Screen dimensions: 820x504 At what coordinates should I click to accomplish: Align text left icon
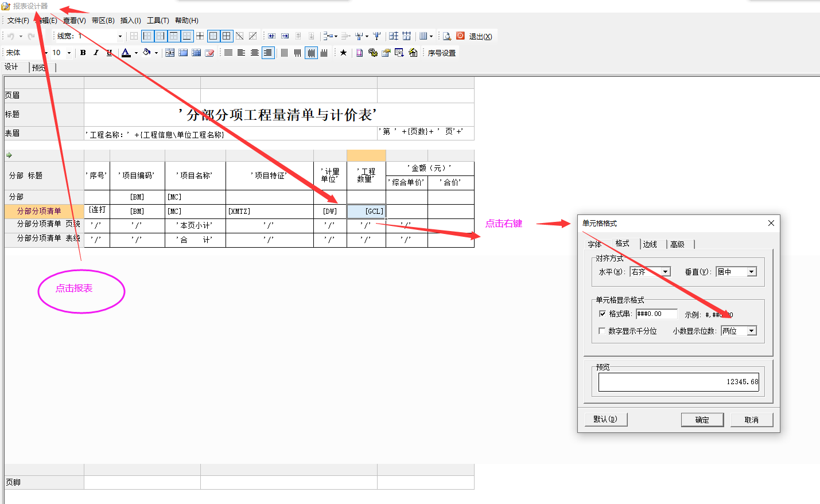[x=242, y=53]
